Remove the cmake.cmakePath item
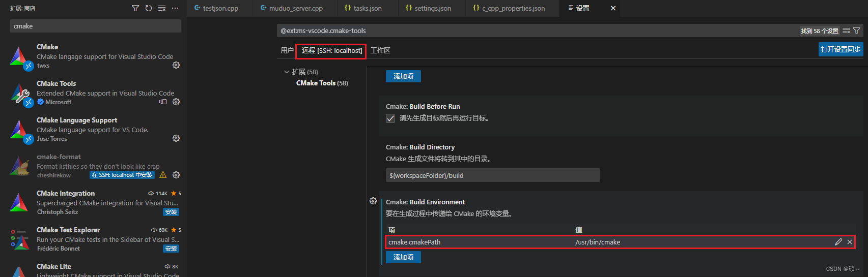 click(850, 242)
